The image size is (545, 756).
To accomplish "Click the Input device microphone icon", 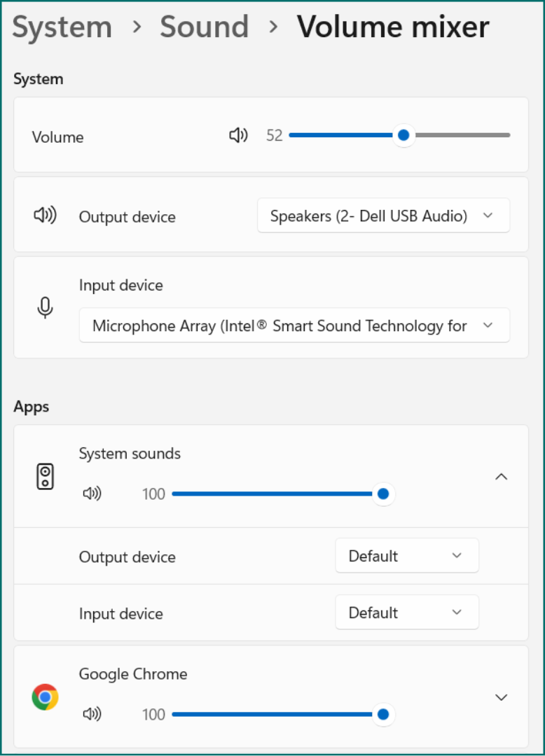I will click(x=46, y=307).
